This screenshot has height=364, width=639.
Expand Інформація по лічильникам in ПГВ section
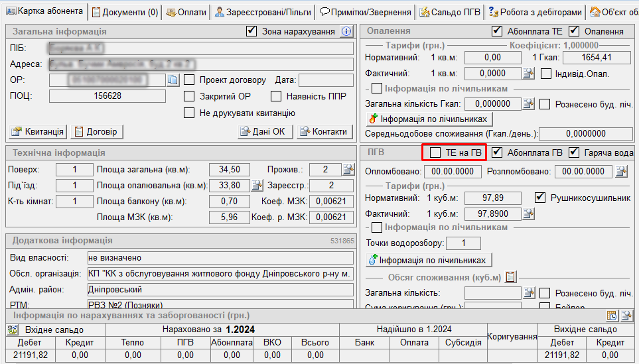pos(377,227)
